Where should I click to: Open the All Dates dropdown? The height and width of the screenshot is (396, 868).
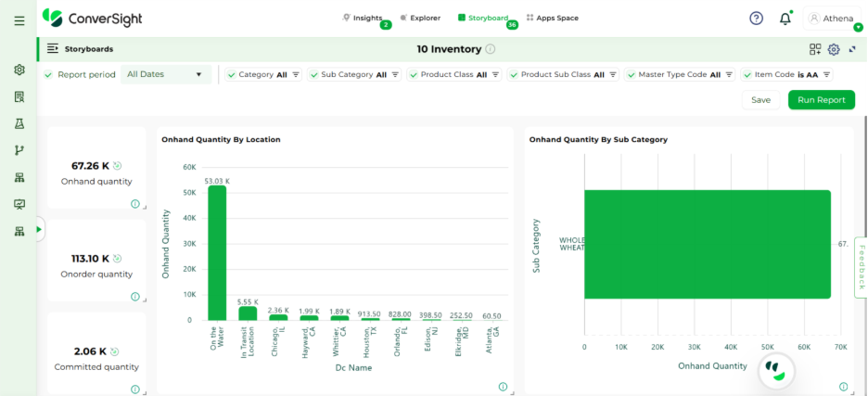click(x=165, y=74)
